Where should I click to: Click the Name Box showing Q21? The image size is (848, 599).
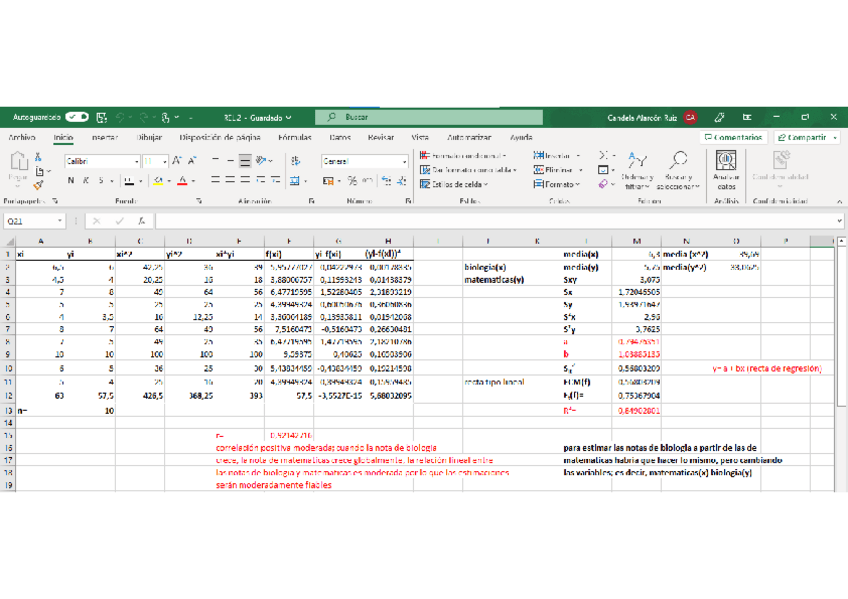coord(30,221)
